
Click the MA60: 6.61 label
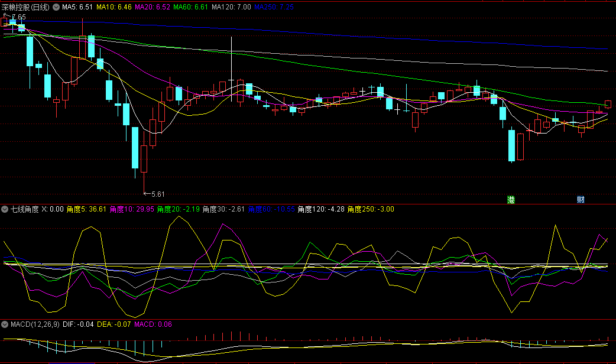tap(190, 7)
